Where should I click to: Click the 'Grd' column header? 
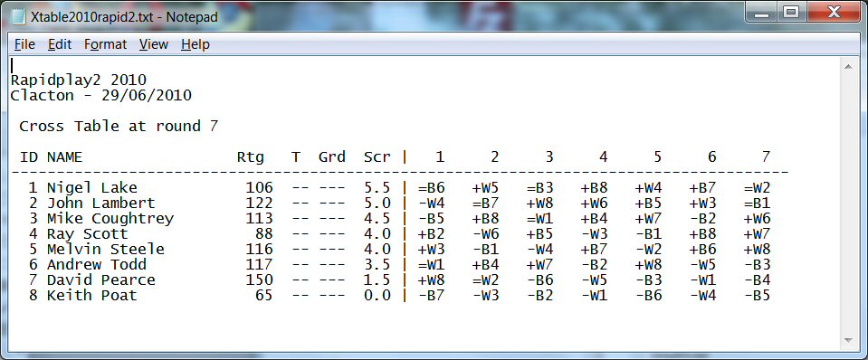tap(332, 157)
